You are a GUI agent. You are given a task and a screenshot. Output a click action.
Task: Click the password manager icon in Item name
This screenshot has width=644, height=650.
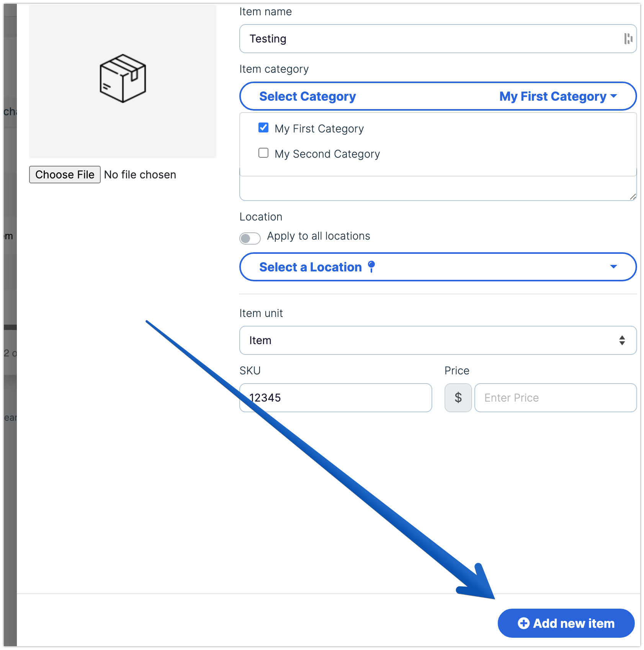point(628,39)
